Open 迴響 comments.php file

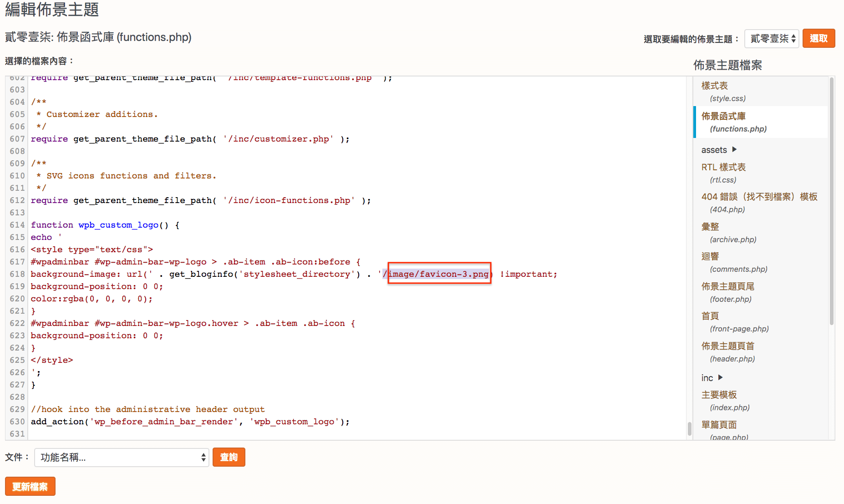coord(710,256)
